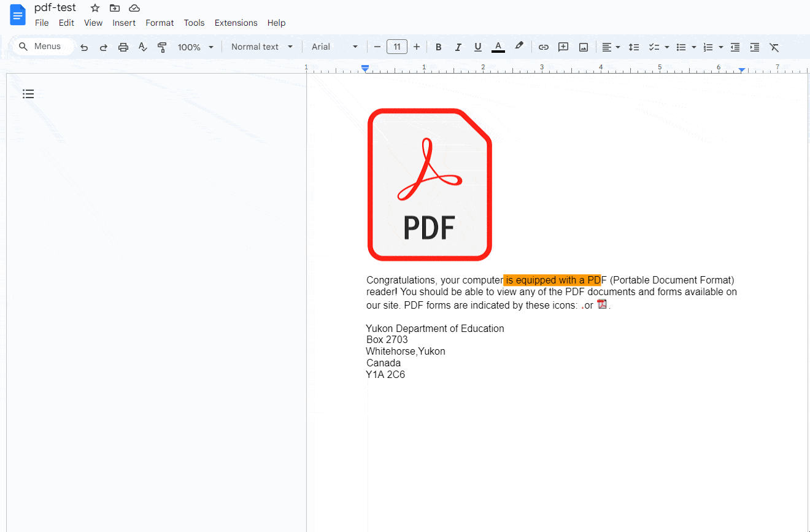Toggle bold formatting
Screen dimensions: 810x532
click(x=438, y=47)
